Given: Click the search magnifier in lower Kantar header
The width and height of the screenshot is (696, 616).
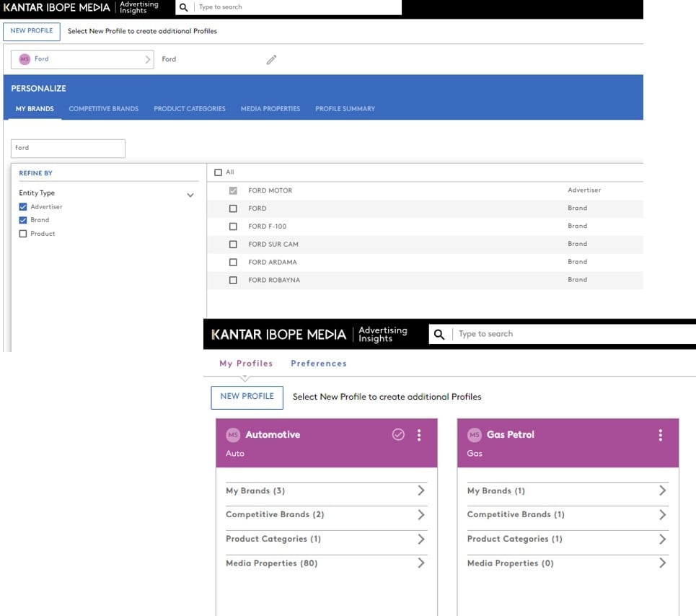Looking at the screenshot, I should pos(439,334).
